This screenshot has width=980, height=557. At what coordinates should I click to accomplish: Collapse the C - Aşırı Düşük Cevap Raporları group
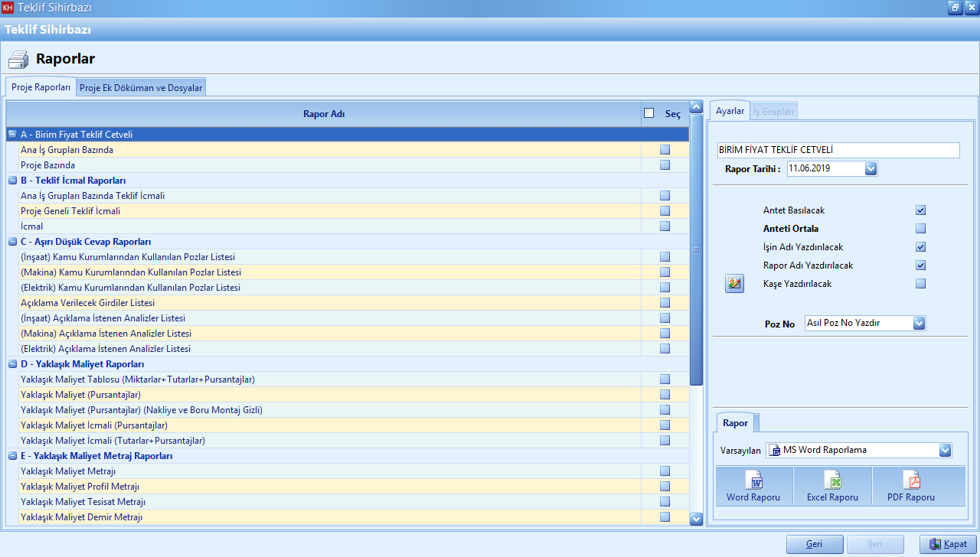[x=12, y=242]
